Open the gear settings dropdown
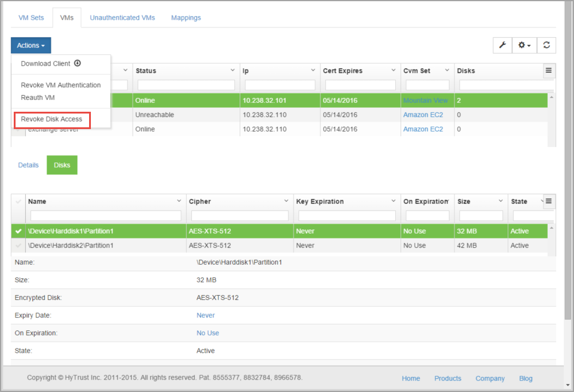The image size is (574, 392). pos(524,45)
